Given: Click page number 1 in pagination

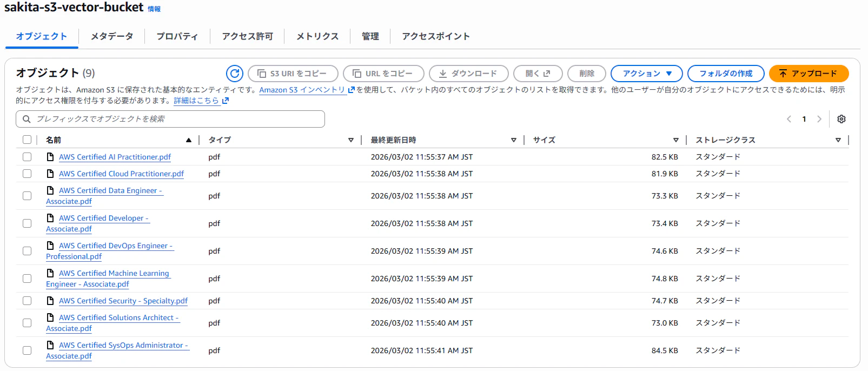Looking at the screenshot, I should coord(804,119).
